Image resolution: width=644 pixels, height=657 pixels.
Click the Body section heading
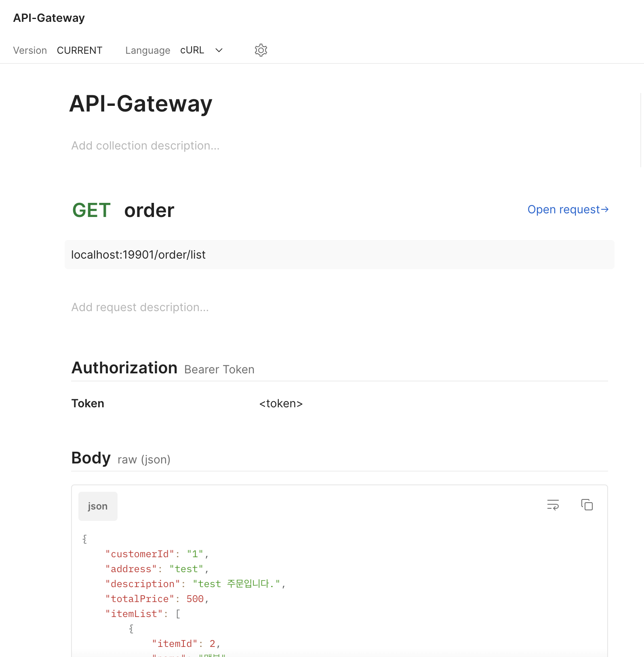91,458
